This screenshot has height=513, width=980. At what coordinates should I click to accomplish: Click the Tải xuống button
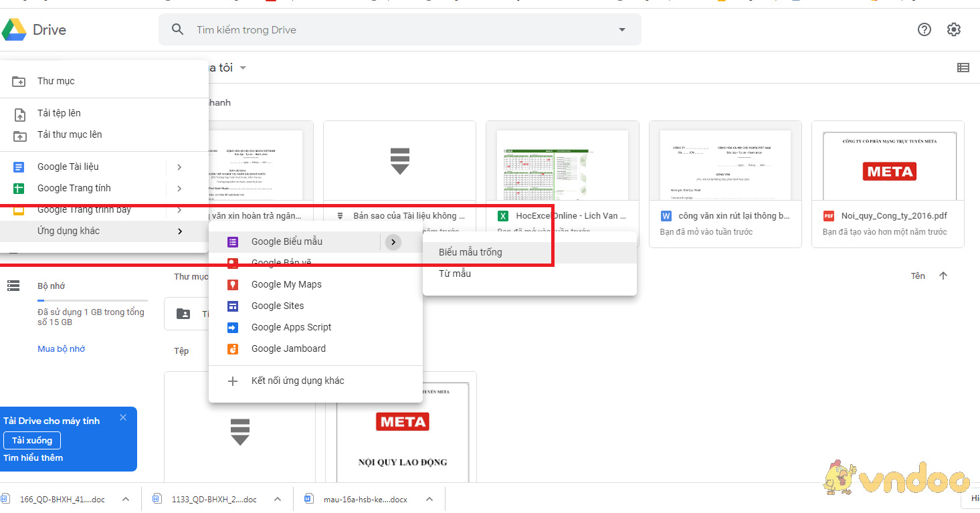point(31,440)
